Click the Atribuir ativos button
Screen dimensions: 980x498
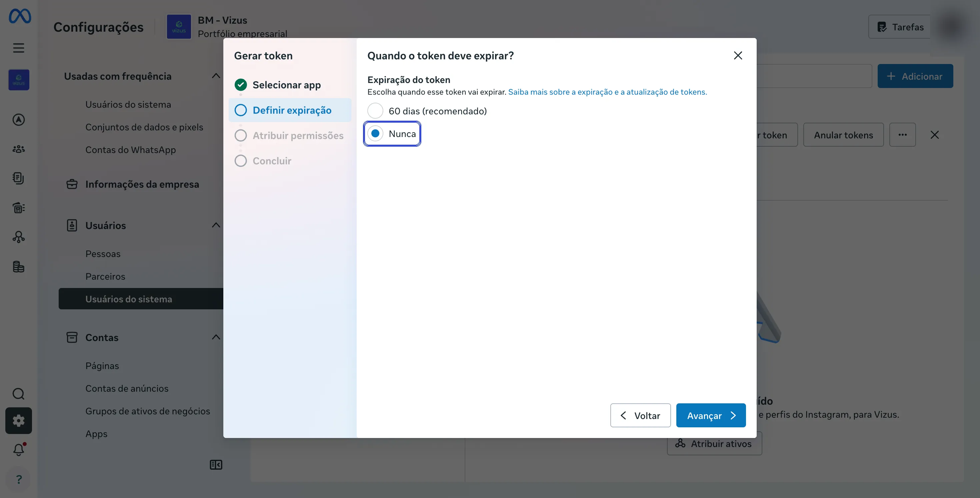tap(714, 444)
